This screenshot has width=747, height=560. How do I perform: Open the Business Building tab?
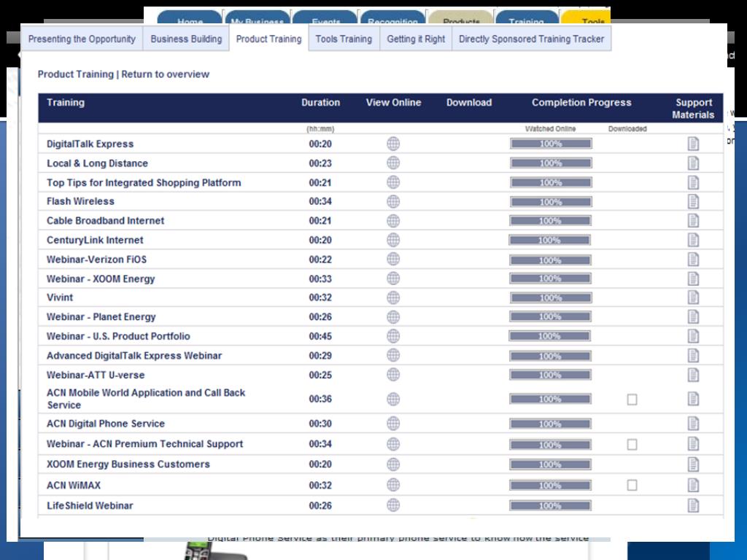[x=186, y=39]
